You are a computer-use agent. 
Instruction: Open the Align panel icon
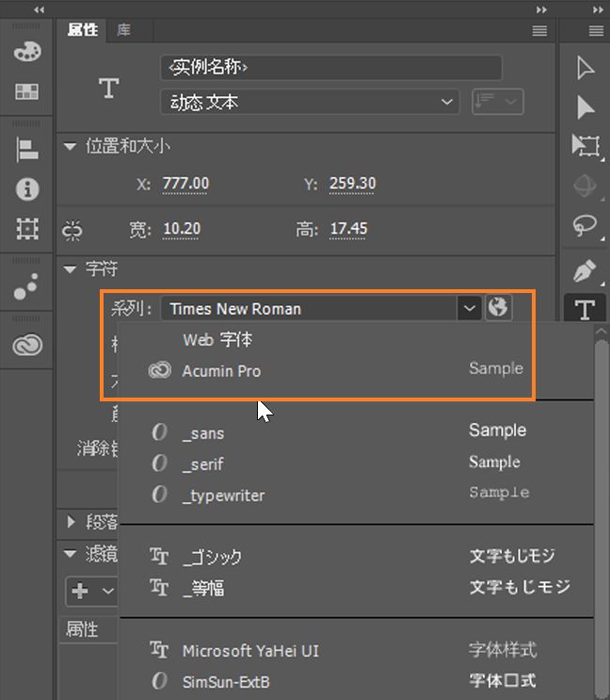[x=27, y=149]
